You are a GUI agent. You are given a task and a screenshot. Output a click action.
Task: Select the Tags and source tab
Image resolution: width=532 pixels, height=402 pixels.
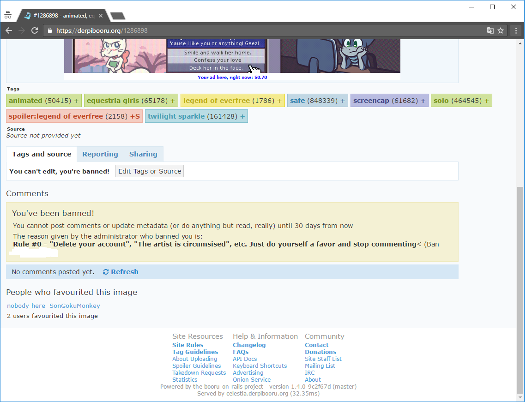point(42,154)
